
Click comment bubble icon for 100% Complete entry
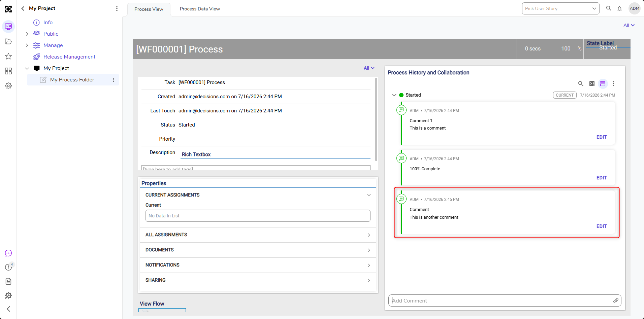pos(401,158)
